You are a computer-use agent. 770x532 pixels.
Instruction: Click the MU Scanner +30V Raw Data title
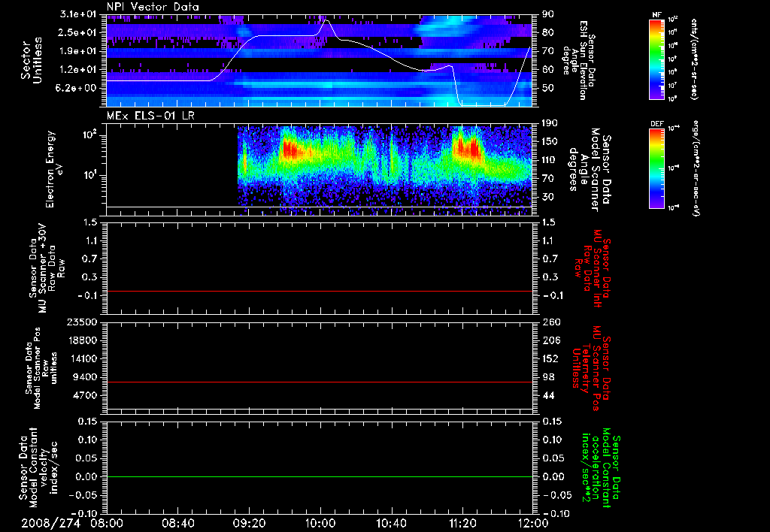coord(47,268)
